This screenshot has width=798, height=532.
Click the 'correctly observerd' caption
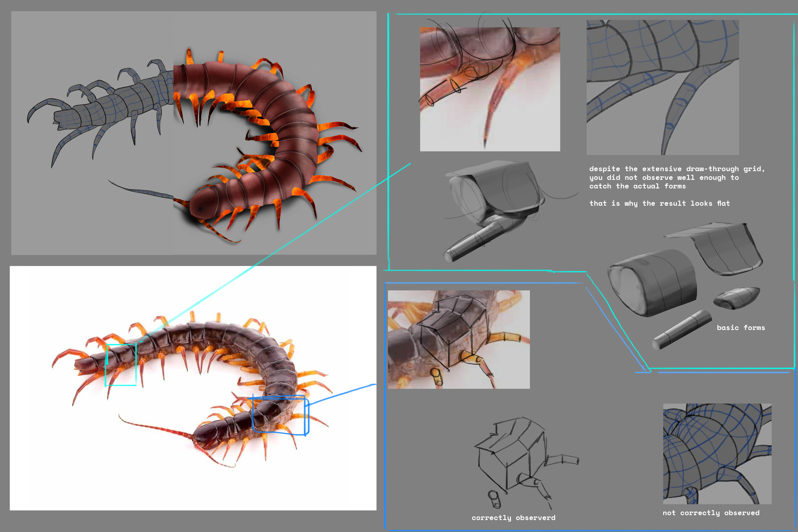(x=513, y=518)
